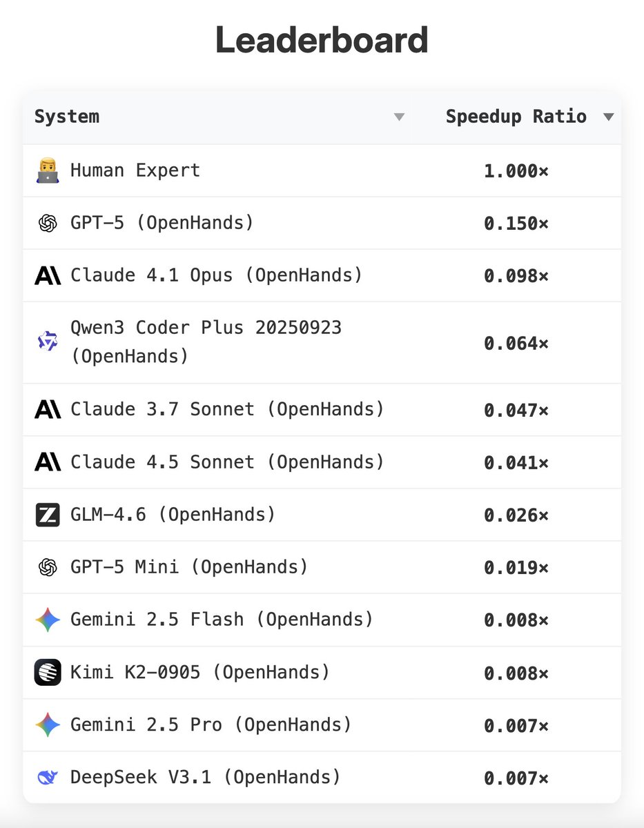Click the Gemini star icon beside Gemini 2.5 Flash
Image resolution: width=644 pixels, height=828 pixels.
coord(48,620)
